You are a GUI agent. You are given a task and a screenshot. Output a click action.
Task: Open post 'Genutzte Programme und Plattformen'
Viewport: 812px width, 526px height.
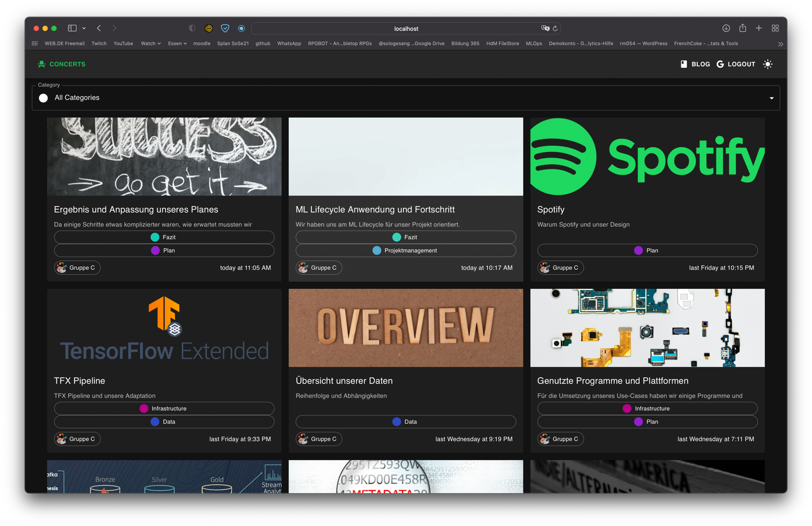pos(613,381)
